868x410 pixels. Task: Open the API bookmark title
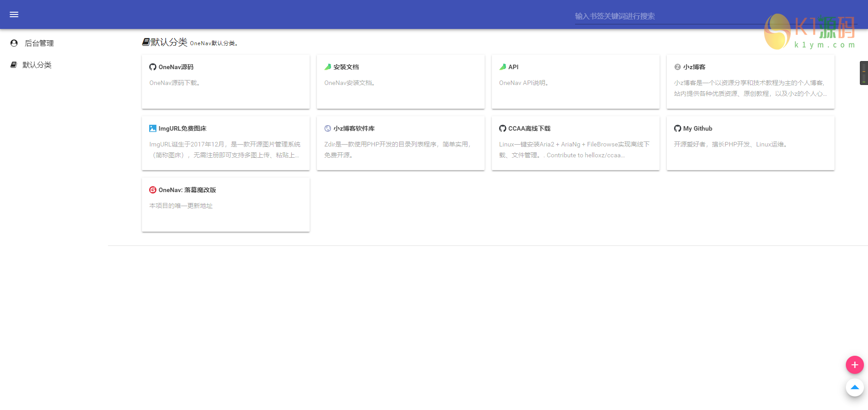[x=514, y=67]
